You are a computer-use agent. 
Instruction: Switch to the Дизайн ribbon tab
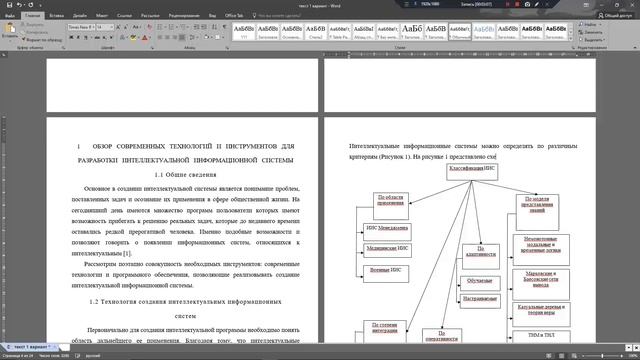pyautogui.click(x=80, y=16)
